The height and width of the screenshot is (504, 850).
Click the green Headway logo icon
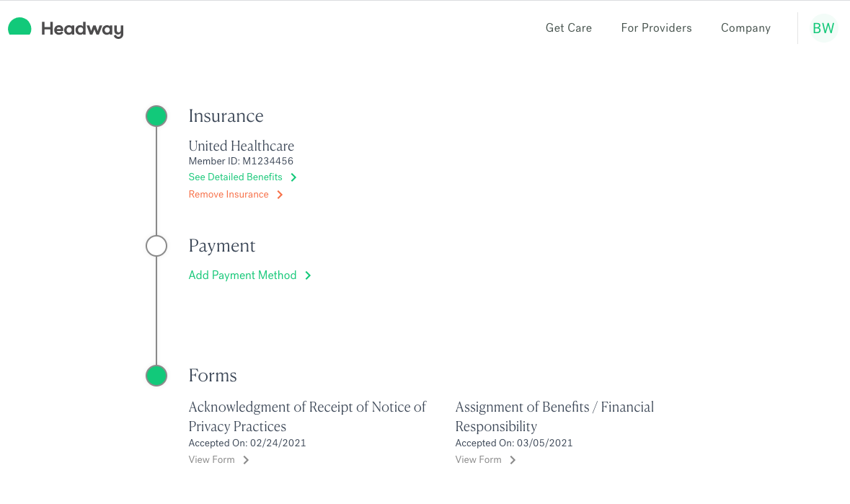coord(19,26)
